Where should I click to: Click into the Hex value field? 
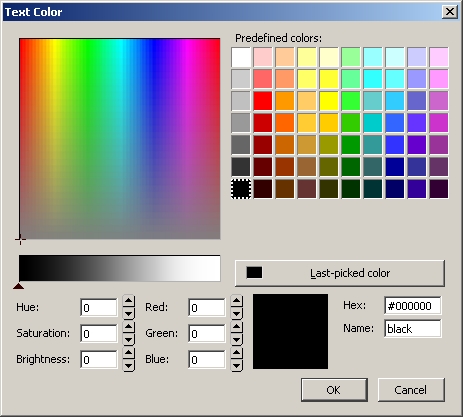click(413, 306)
